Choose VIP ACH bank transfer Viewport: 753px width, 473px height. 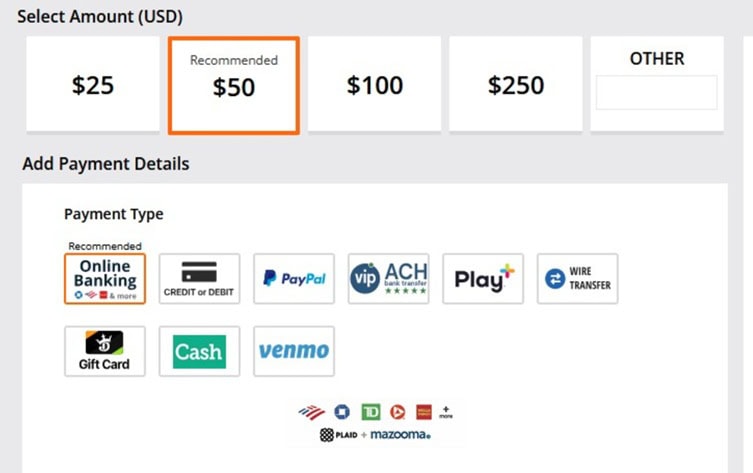388,278
